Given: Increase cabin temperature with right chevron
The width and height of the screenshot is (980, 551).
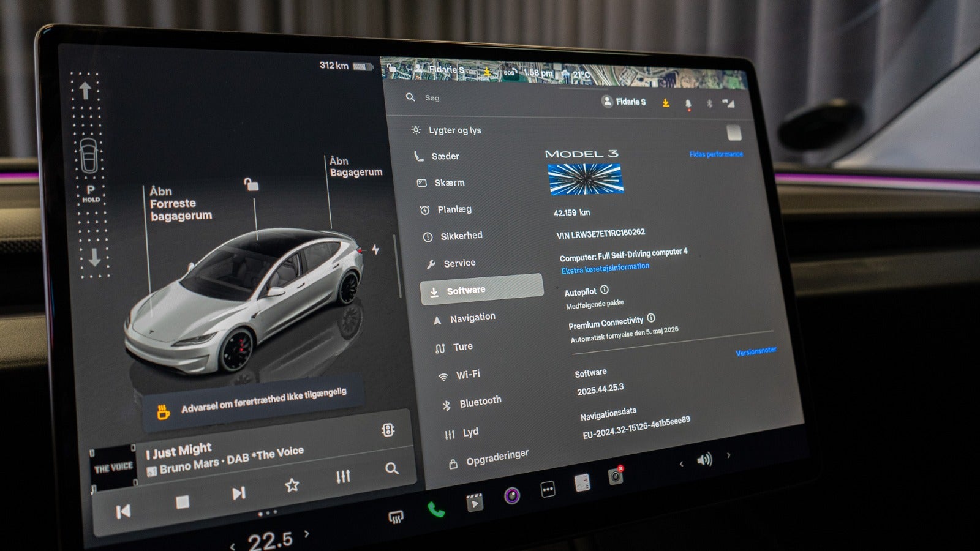Looking at the screenshot, I should pos(306,534).
